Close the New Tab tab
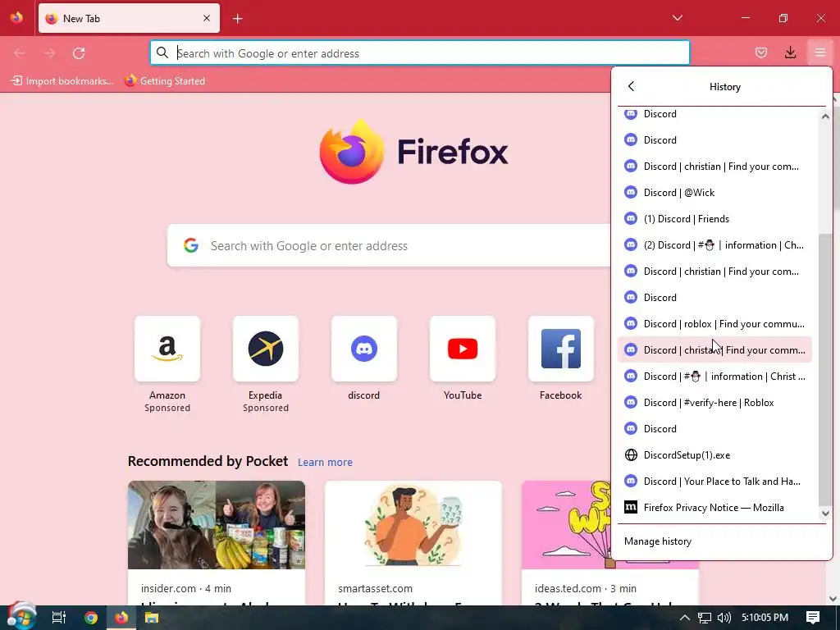The image size is (840, 630). pyautogui.click(x=207, y=18)
